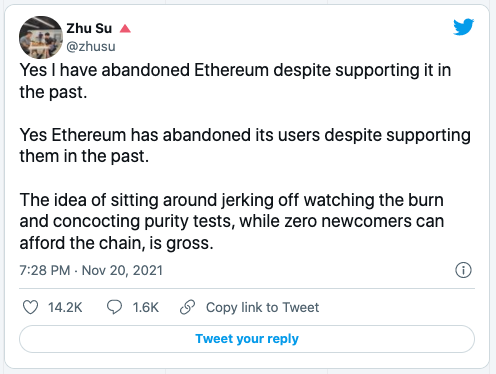496x374 pixels.
Task: Click the 'Yes Ethereum has abandoned' paragraph
Action: pos(245,146)
